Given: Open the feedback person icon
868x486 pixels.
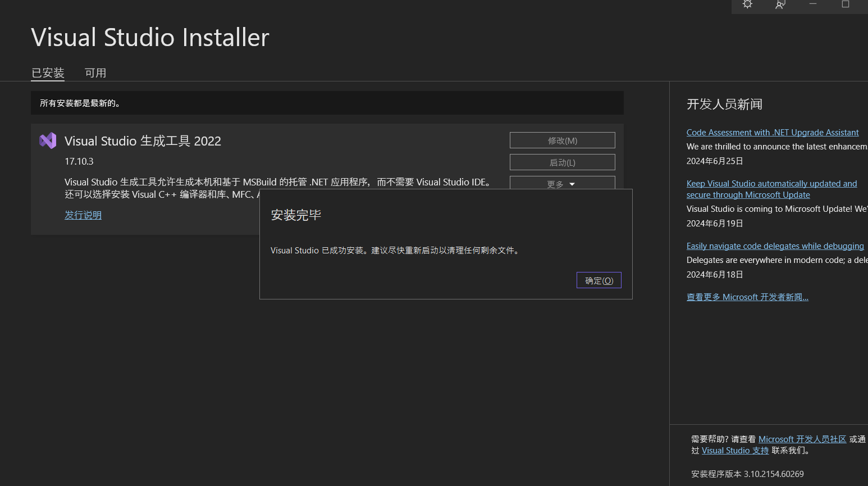Looking at the screenshot, I should [780, 4].
